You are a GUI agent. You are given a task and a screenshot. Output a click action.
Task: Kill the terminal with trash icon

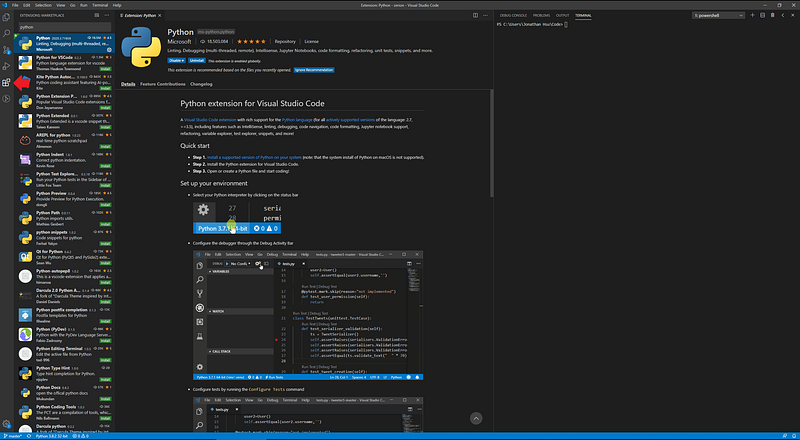point(772,15)
